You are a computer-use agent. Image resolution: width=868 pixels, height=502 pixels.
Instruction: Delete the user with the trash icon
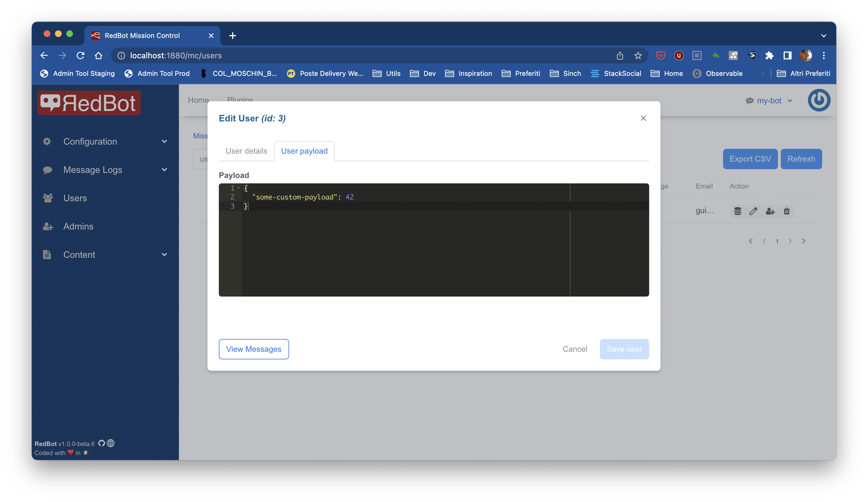pos(787,211)
